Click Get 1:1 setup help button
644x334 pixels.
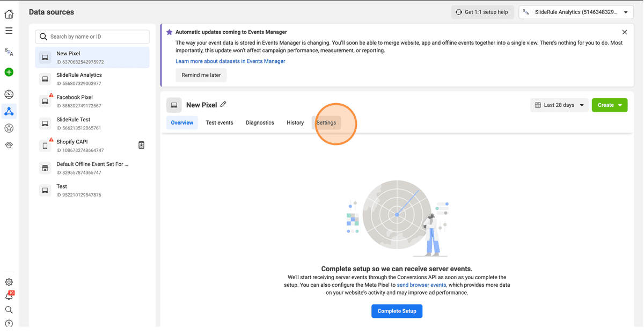(482, 12)
